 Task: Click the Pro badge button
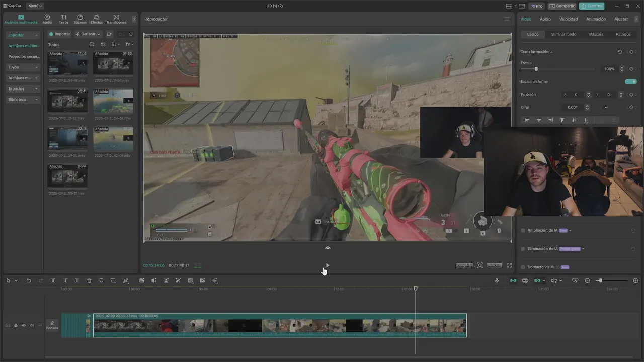point(536,6)
